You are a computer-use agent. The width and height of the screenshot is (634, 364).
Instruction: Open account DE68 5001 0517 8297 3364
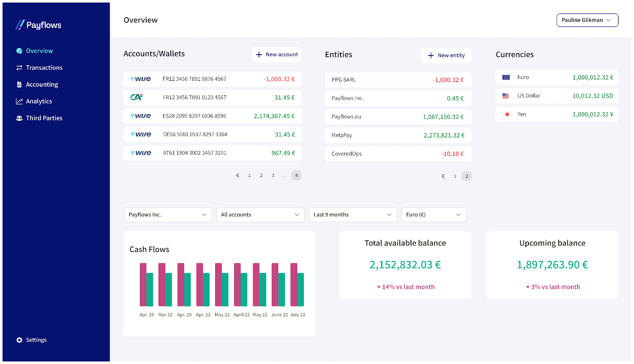coord(212,135)
